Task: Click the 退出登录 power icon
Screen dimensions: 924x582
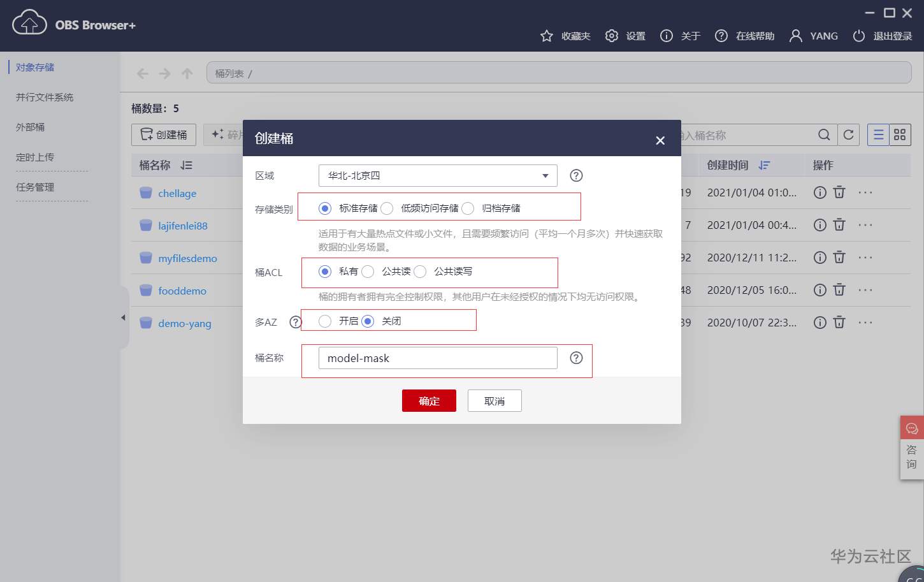Action: (859, 36)
